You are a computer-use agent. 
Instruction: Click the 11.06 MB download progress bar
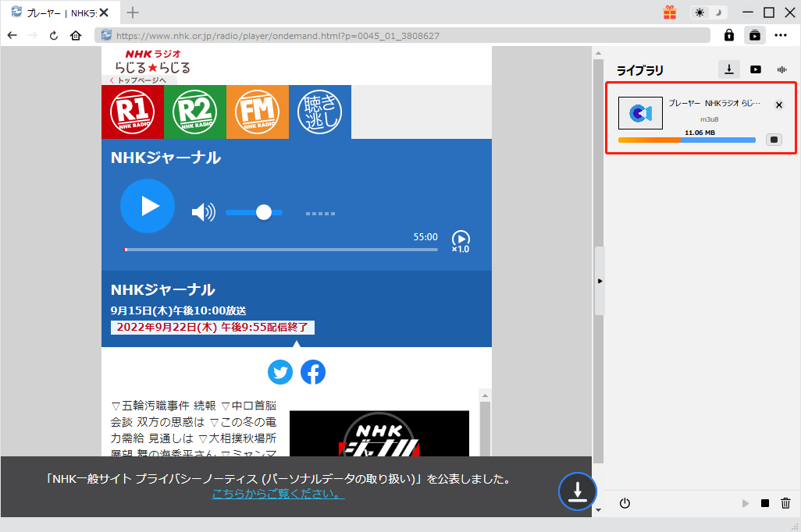(x=686, y=140)
